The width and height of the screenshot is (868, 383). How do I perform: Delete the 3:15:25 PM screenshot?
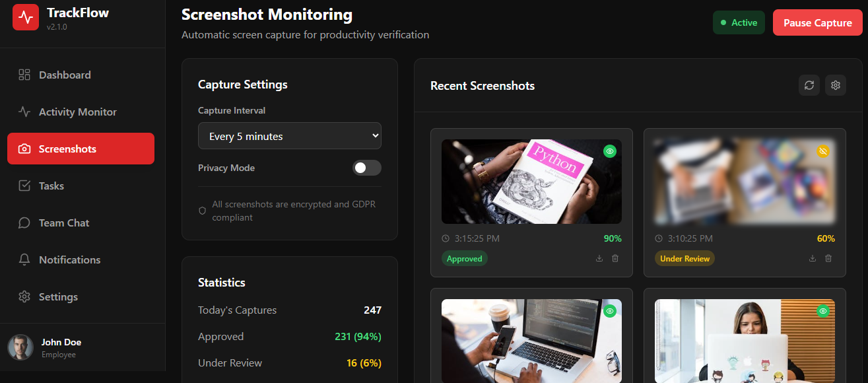click(615, 258)
